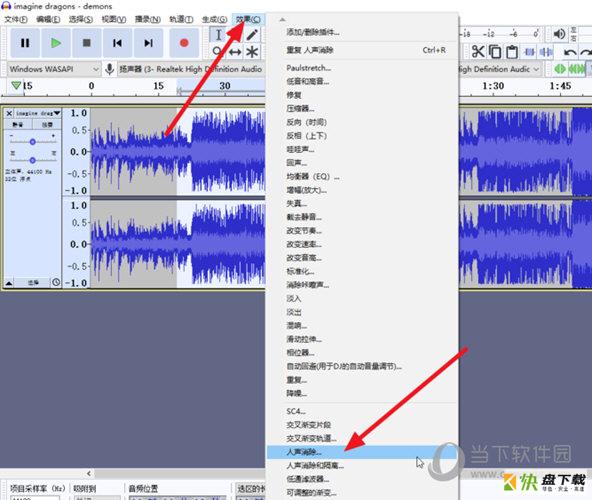Select the Draw pencil tool

(x=252, y=35)
